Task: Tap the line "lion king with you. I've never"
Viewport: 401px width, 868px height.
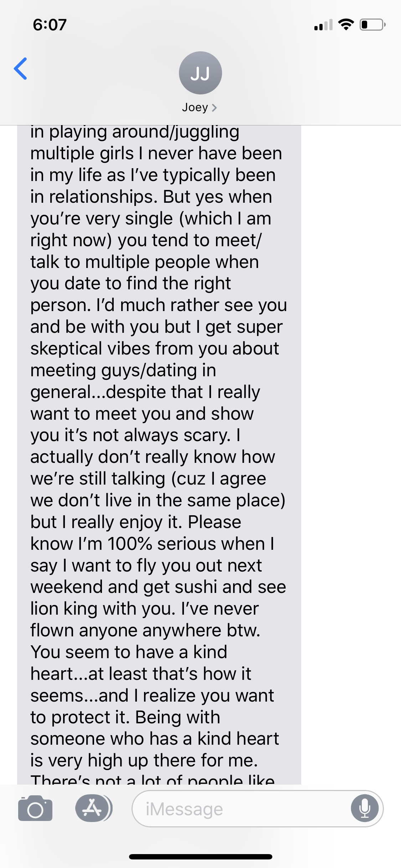Action: pyautogui.click(x=144, y=609)
